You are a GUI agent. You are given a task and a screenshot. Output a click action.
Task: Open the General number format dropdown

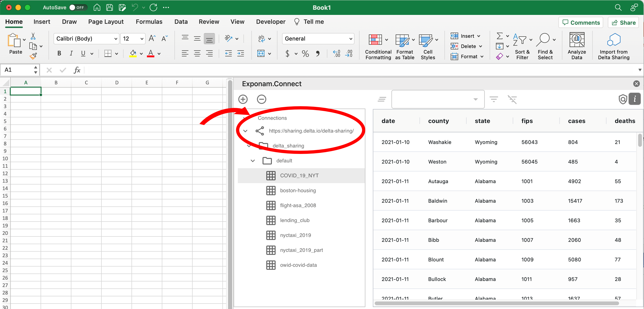coord(351,39)
